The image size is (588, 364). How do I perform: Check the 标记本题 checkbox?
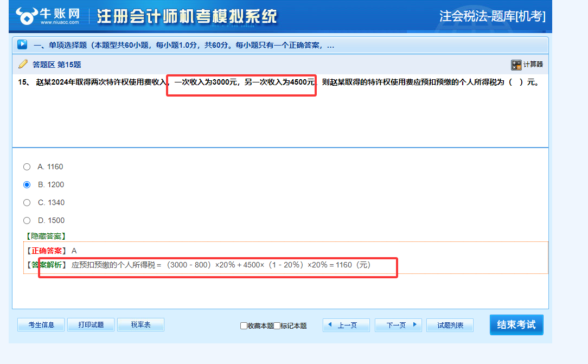277,325
